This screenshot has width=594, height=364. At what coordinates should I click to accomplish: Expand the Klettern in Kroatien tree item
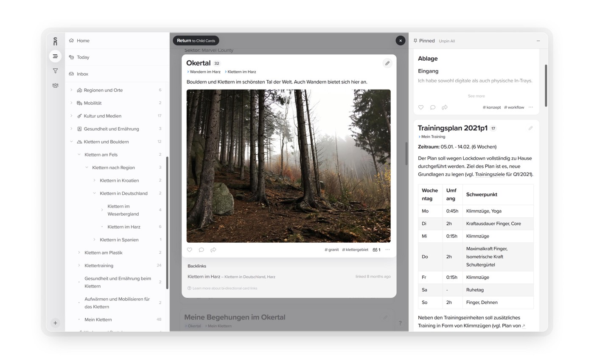pyautogui.click(x=94, y=180)
